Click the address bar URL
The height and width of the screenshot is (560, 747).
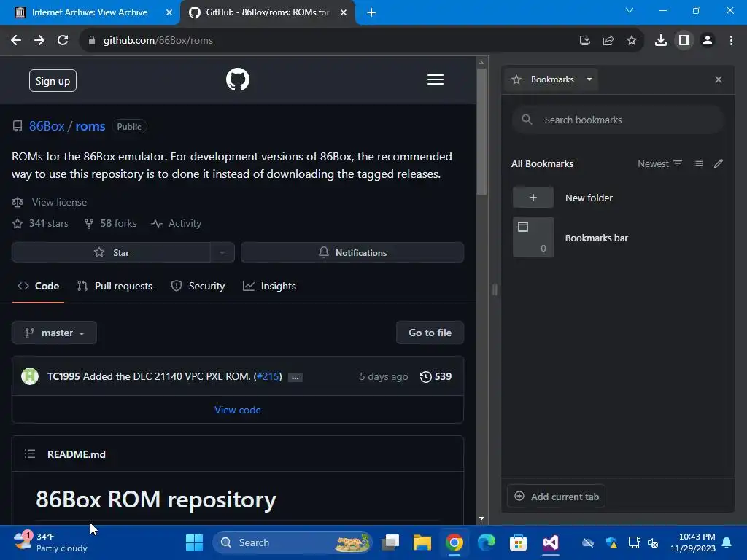tap(158, 41)
